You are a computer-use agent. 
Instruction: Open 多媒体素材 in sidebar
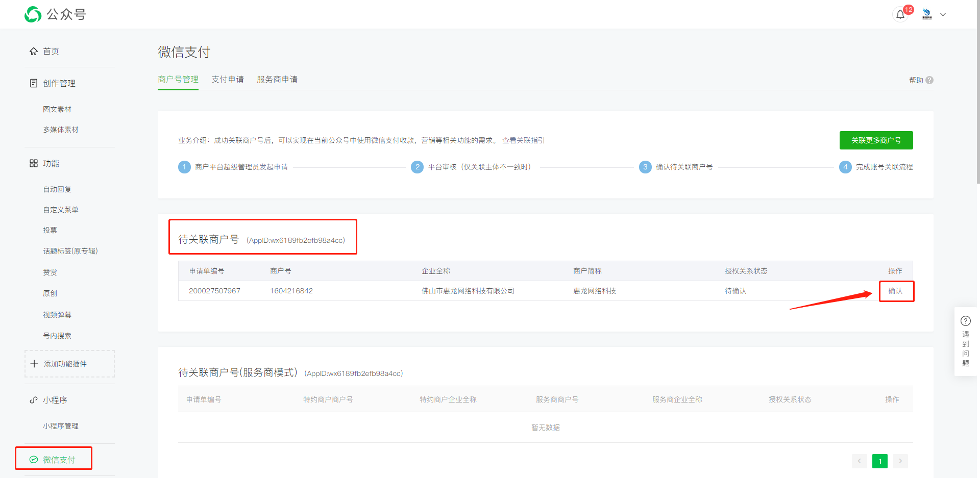[x=61, y=130]
